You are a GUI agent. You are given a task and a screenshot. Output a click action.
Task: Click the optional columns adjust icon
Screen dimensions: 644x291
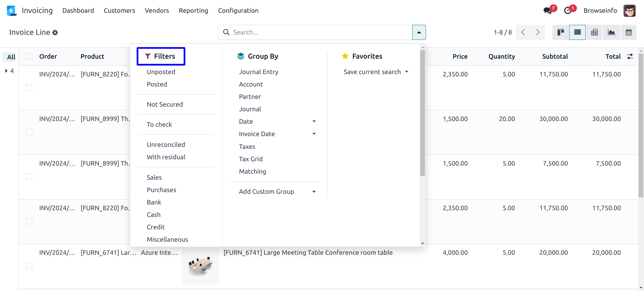[x=630, y=56]
